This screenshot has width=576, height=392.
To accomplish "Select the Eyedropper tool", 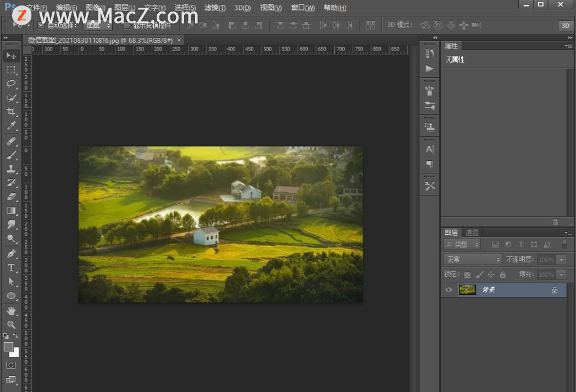I will [11, 126].
